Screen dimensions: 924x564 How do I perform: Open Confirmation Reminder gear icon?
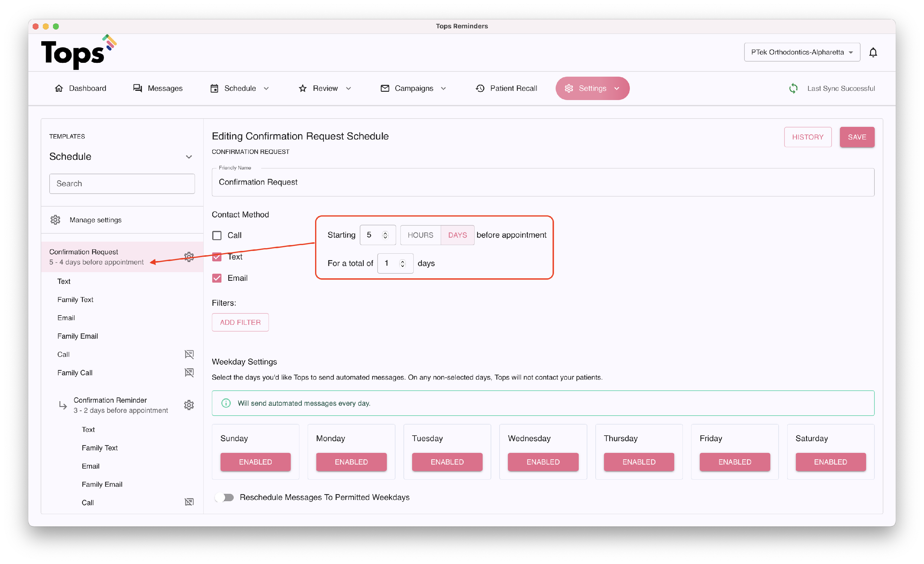(x=189, y=405)
